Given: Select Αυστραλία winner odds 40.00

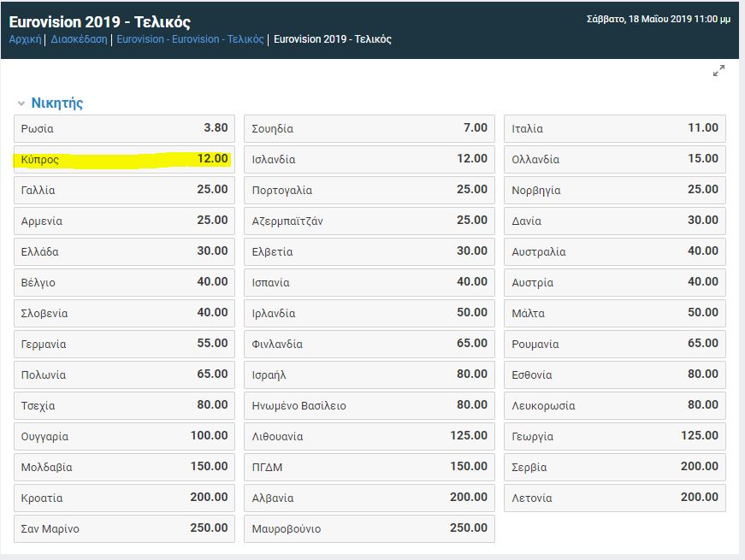Looking at the screenshot, I should (x=615, y=251).
